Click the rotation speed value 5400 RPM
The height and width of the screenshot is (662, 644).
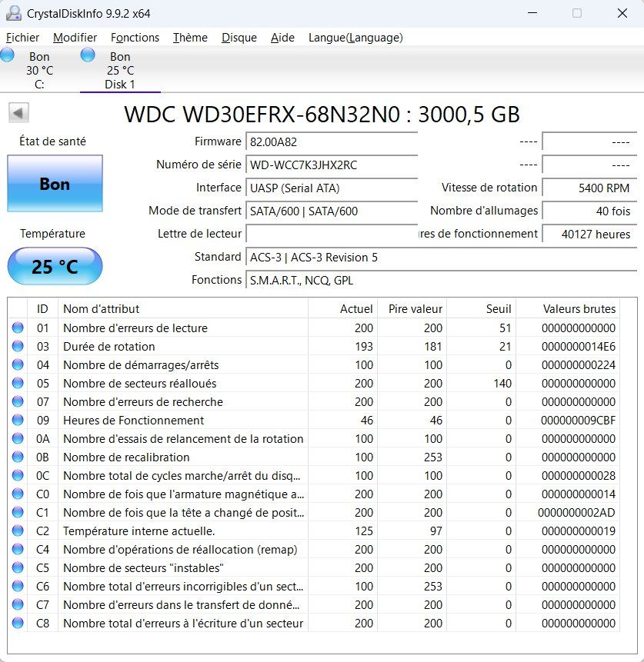pos(589,188)
